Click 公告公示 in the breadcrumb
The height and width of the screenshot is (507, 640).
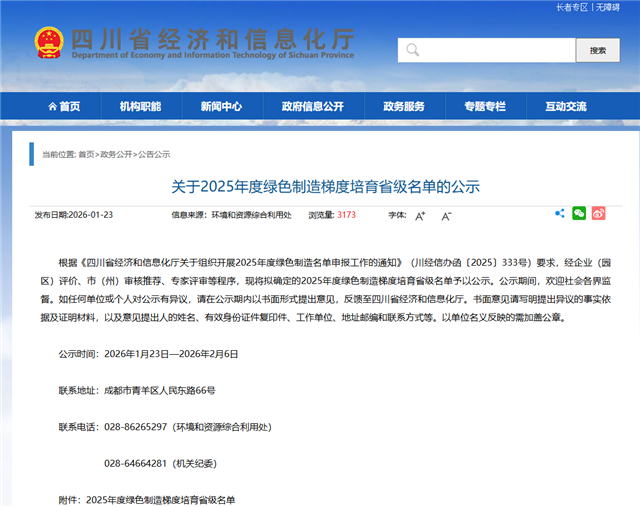[x=154, y=155]
